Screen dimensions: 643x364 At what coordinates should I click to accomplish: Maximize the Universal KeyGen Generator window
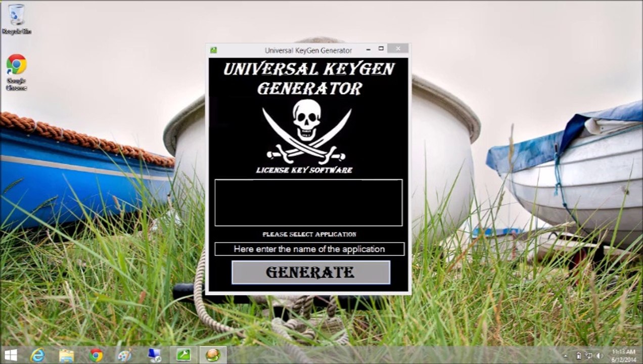click(x=381, y=49)
